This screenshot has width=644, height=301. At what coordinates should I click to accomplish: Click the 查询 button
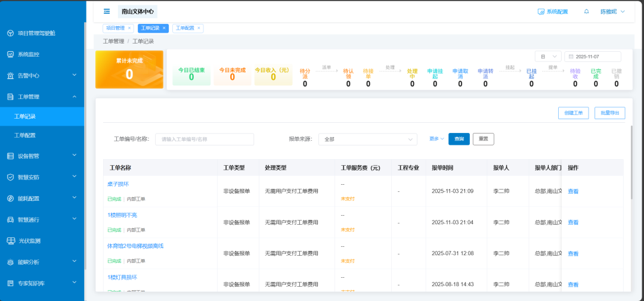[459, 139]
